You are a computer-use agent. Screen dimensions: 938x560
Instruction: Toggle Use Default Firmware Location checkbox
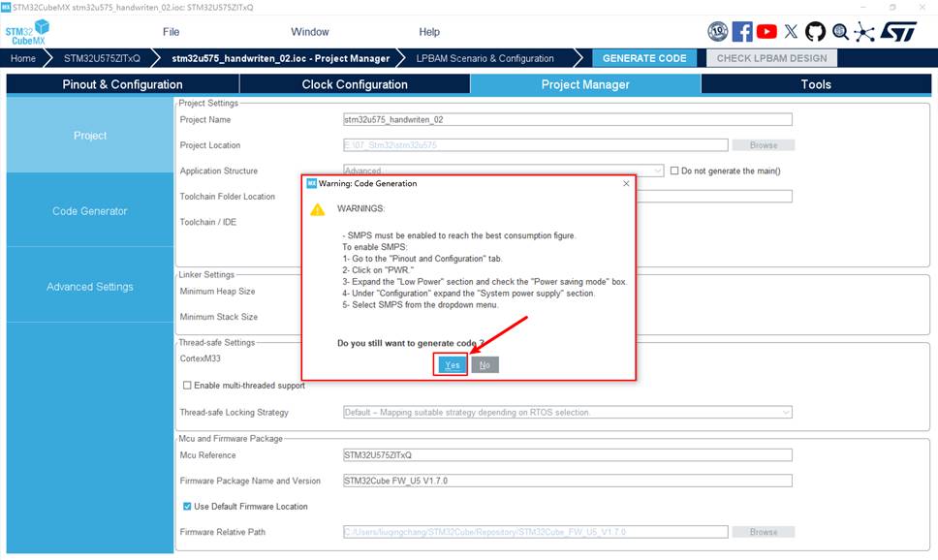[187, 506]
